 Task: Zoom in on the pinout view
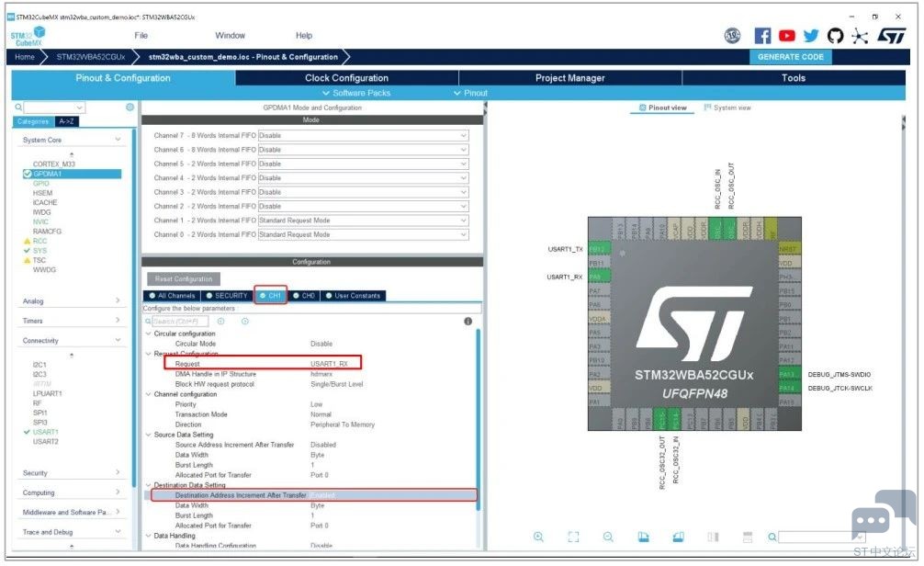pos(538,537)
